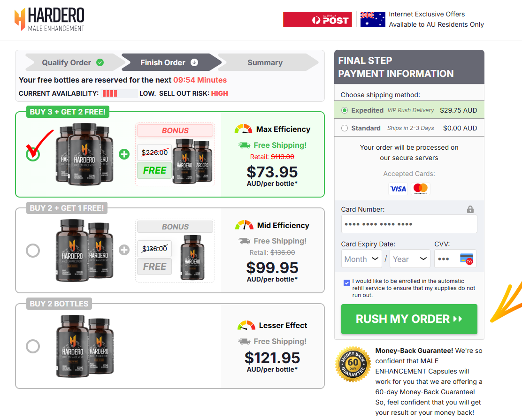The image size is (522, 420).
Task: Open the card expiry Month dropdown
Action: (x=361, y=259)
